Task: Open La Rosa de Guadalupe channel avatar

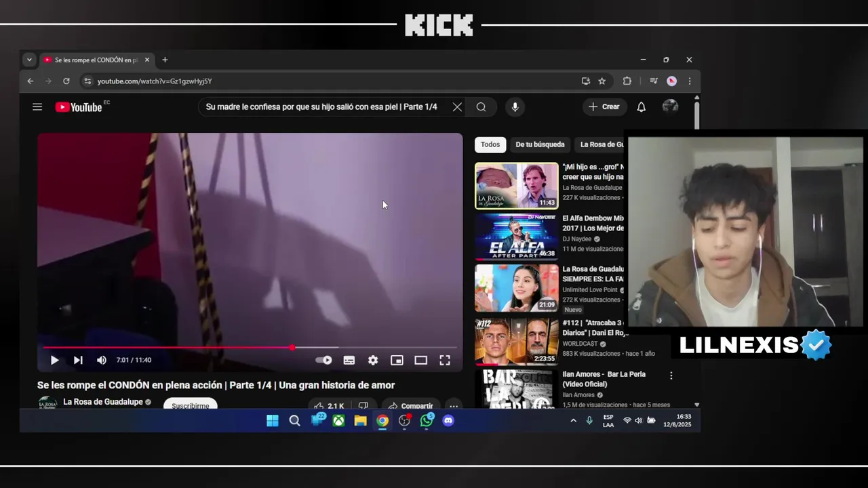Action: (x=47, y=404)
